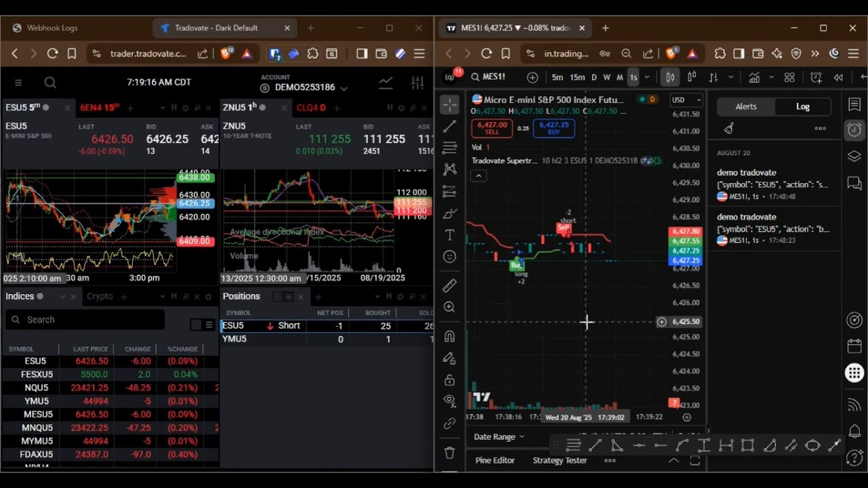Screen dimensions: 868x488
Task: Toggle the Indices list view switch
Action: [202, 325]
